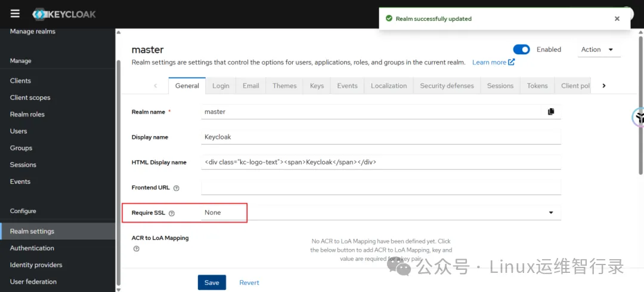
Task: Open the hamburger navigation menu
Action: [15, 14]
